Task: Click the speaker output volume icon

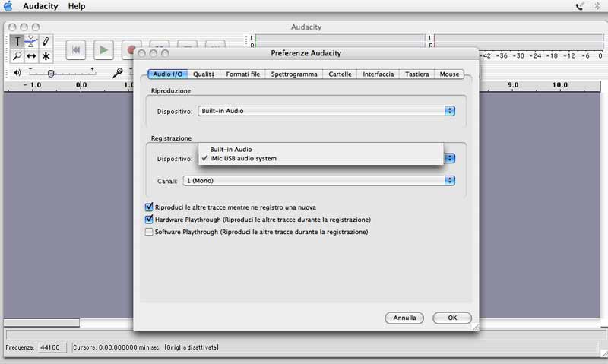Action: click(17, 72)
